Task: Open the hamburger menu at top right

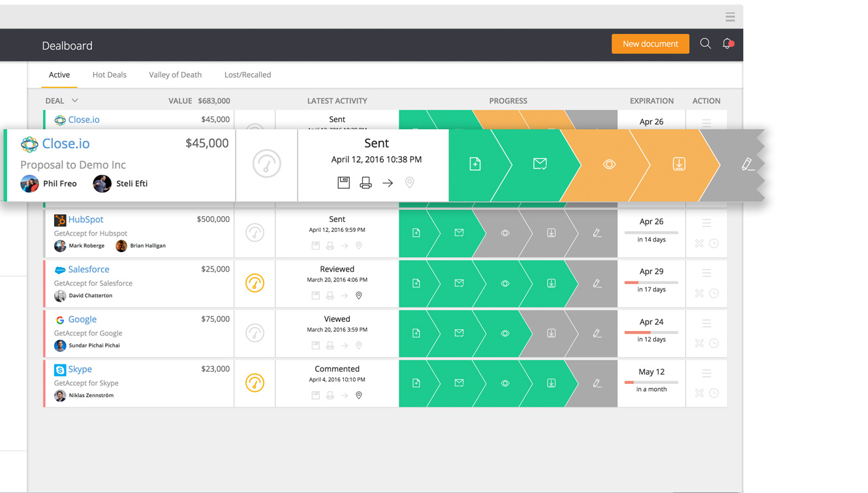Action: pyautogui.click(x=730, y=17)
